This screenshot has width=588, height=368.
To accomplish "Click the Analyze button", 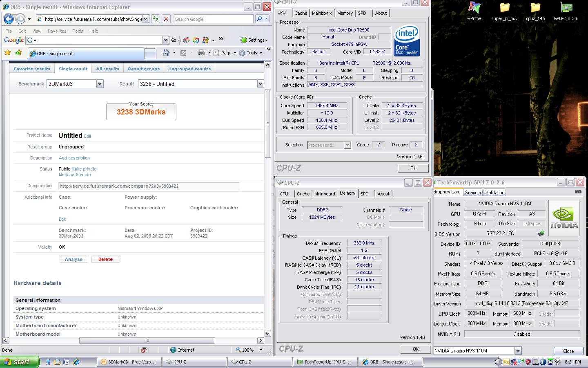I will 73,259.
